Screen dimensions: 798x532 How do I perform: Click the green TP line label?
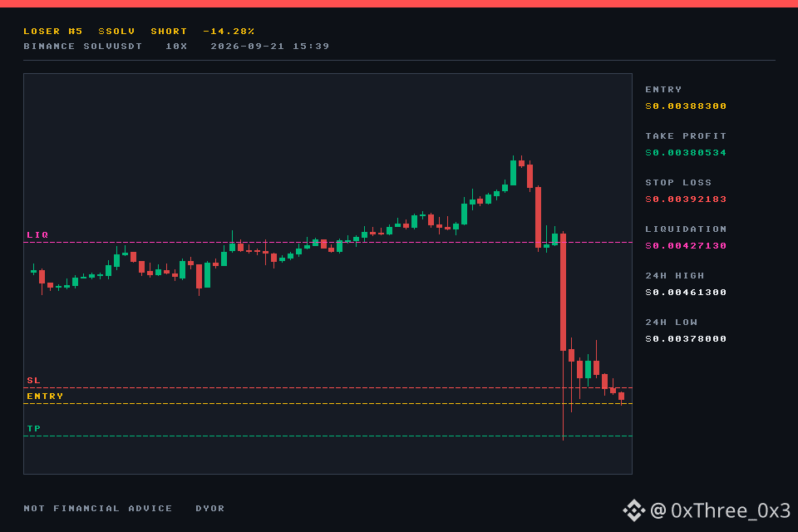coord(33,429)
